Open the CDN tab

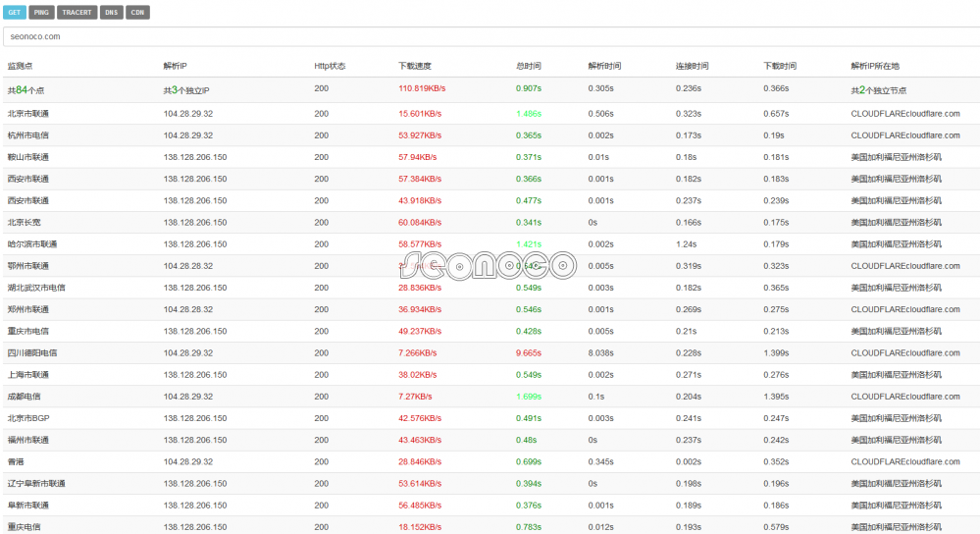[x=138, y=13]
